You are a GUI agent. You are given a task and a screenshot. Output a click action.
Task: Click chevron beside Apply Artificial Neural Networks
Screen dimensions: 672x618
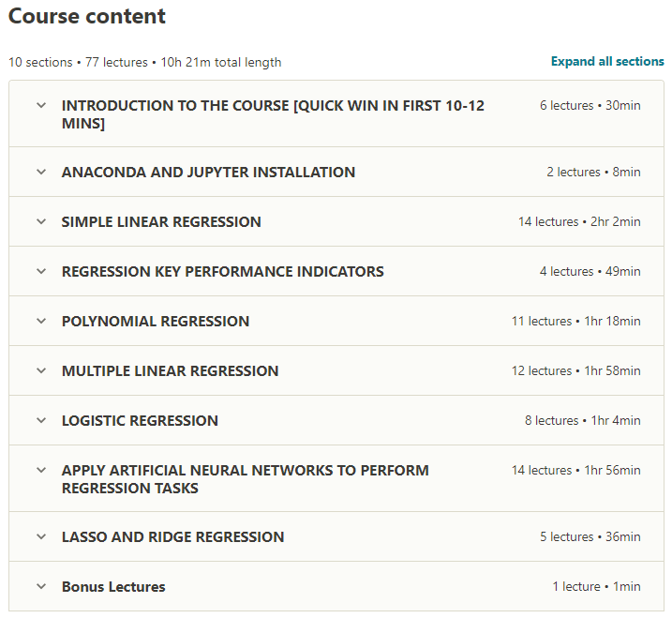(41, 470)
